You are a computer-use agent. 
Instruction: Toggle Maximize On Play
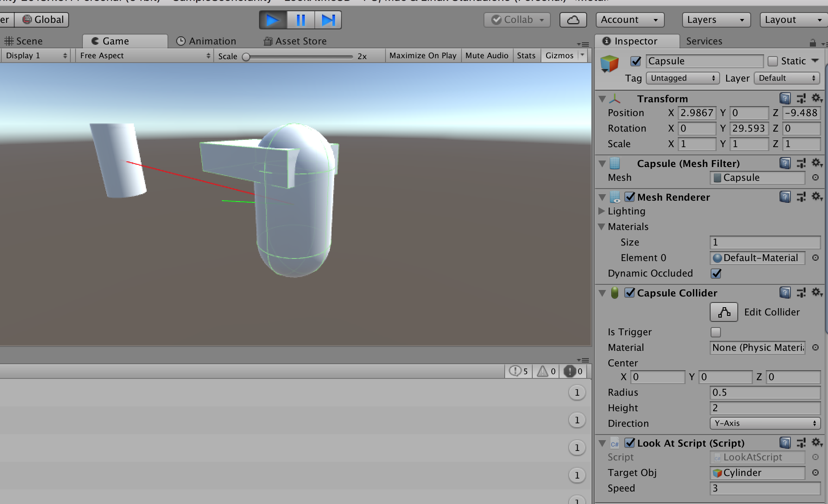(423, 56)
